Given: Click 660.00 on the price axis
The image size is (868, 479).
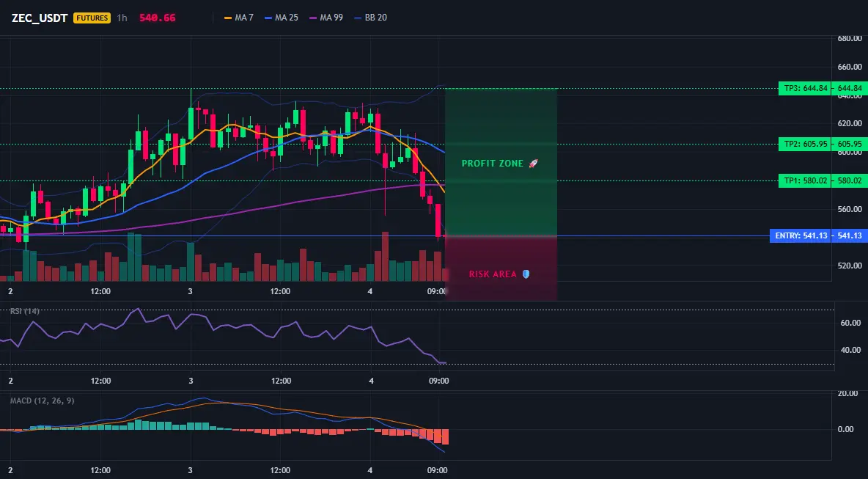Looking at the screenshot, I should pyautogui.click(x=850, y=67).
